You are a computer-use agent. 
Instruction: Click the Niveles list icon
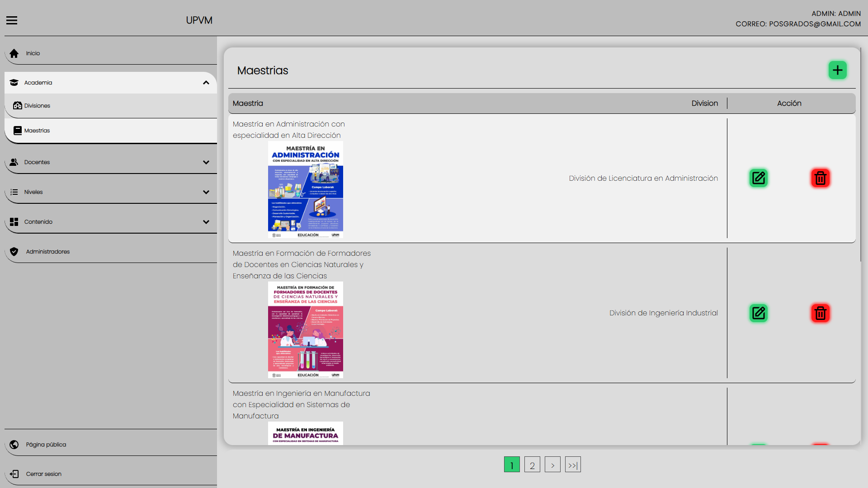click(x=14, y=192)
